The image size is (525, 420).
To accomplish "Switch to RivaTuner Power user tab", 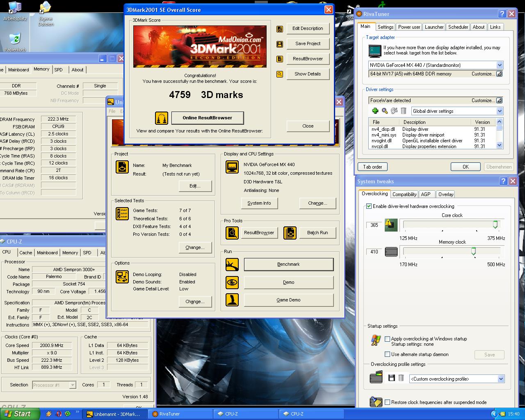I will click(409, 27).
